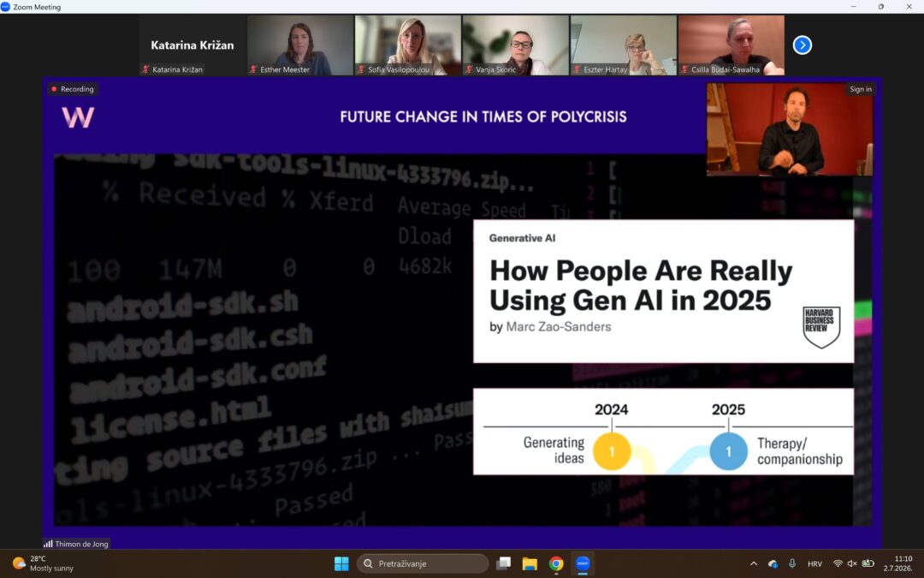Open clock and date showing 11:10
Viewport: 924px width, 578px height.
coord(898,563)
